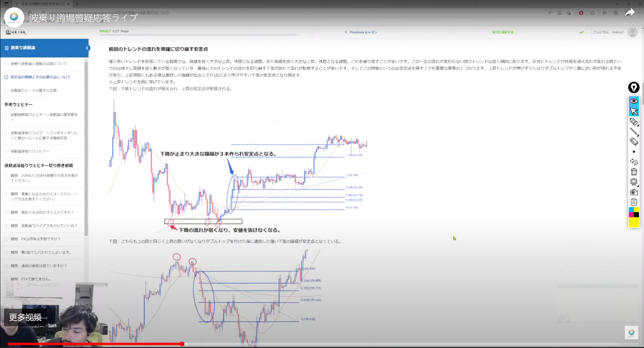The width and height of the screenshot is (644, 348).
Task: Click the 更多视频 more videos button
Action: pyautogui.click(x=26, y=317)
